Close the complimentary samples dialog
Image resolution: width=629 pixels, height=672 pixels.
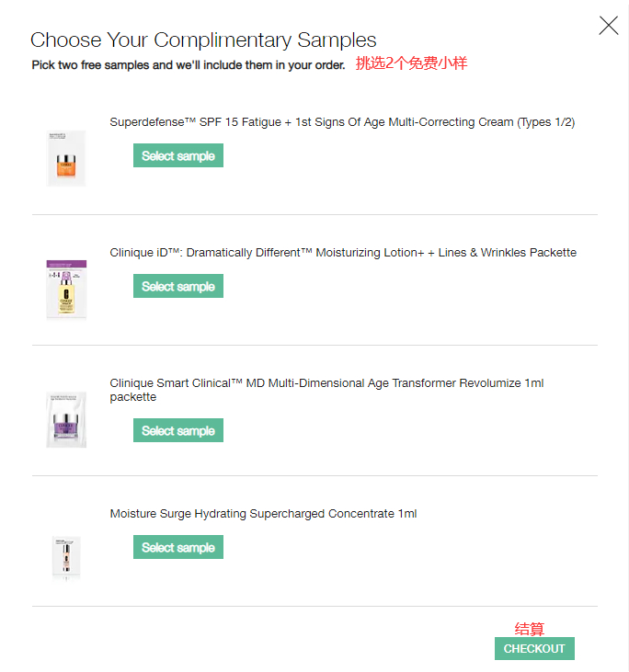click(x=609, y=26)
